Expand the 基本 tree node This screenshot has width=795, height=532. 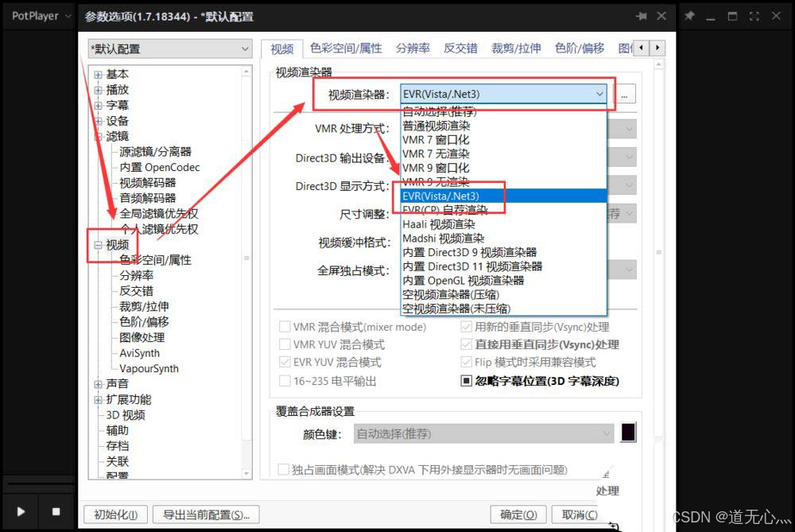click(x=98, y=75)
